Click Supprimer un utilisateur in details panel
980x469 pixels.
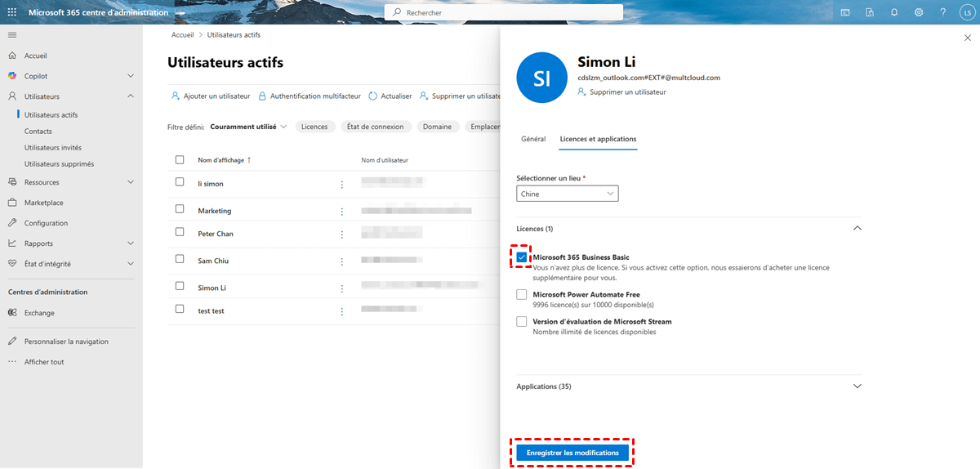click(x=621, y=92)
